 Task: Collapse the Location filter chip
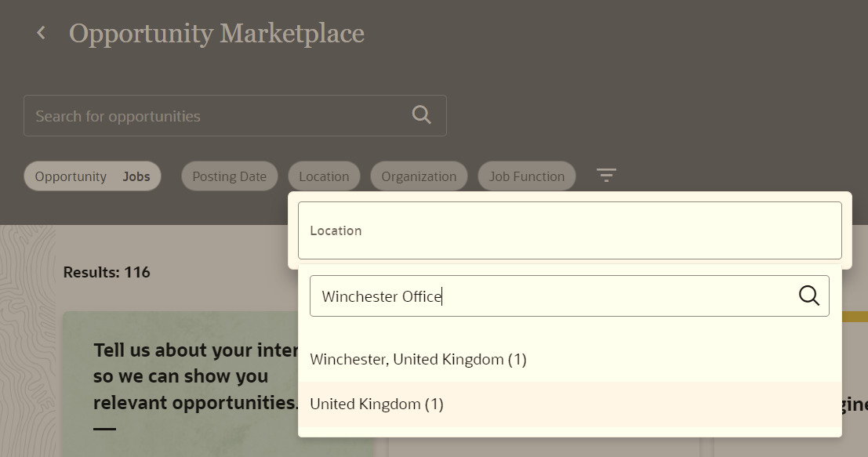pos(324,176)
